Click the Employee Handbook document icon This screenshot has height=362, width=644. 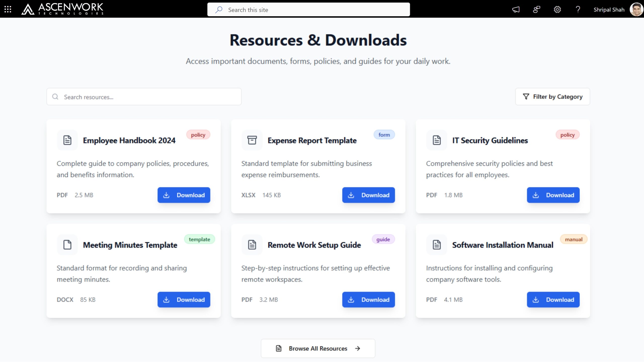point(67,140)
